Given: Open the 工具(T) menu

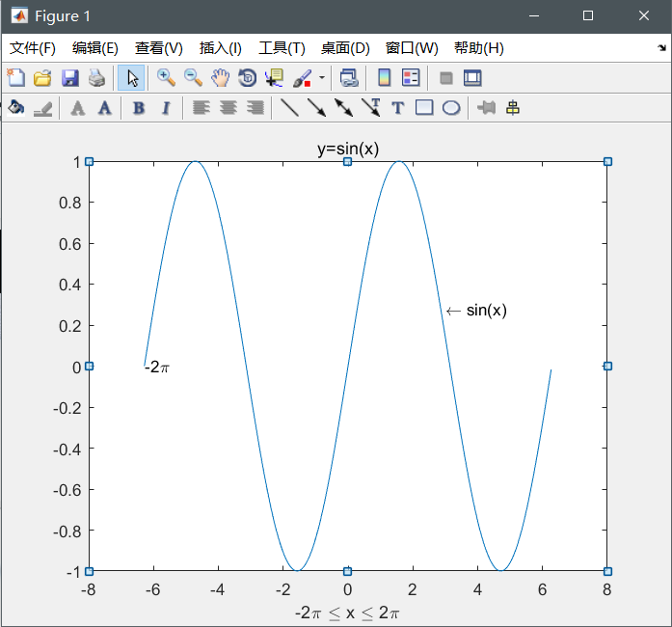Looking at the screenshot, I should [x=282, y=47].
